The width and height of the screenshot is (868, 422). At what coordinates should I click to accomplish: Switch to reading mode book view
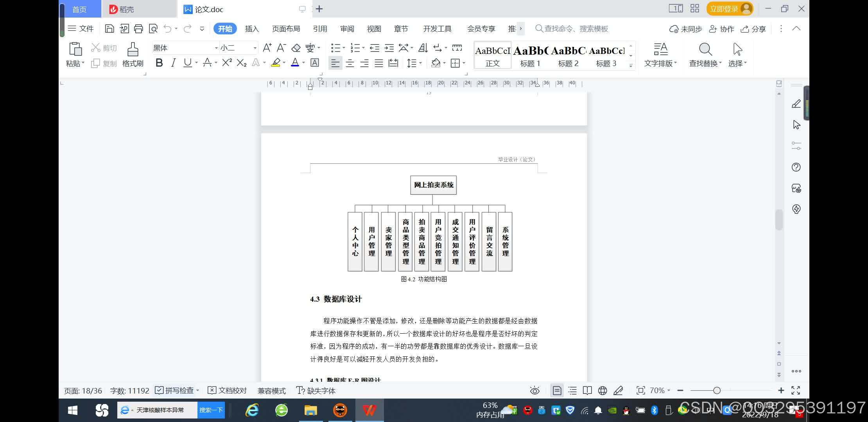pos(587,390)
